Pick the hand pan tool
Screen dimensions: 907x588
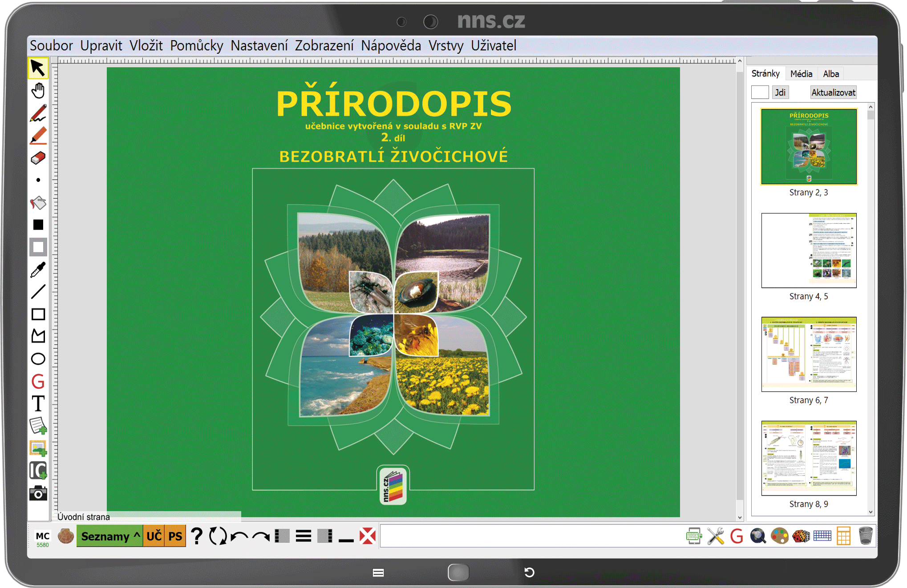38,91
